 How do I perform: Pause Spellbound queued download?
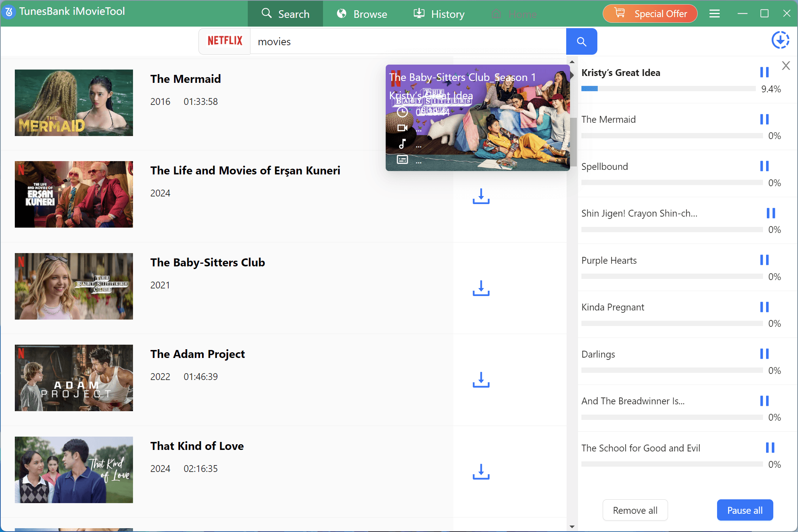(764, 166)
